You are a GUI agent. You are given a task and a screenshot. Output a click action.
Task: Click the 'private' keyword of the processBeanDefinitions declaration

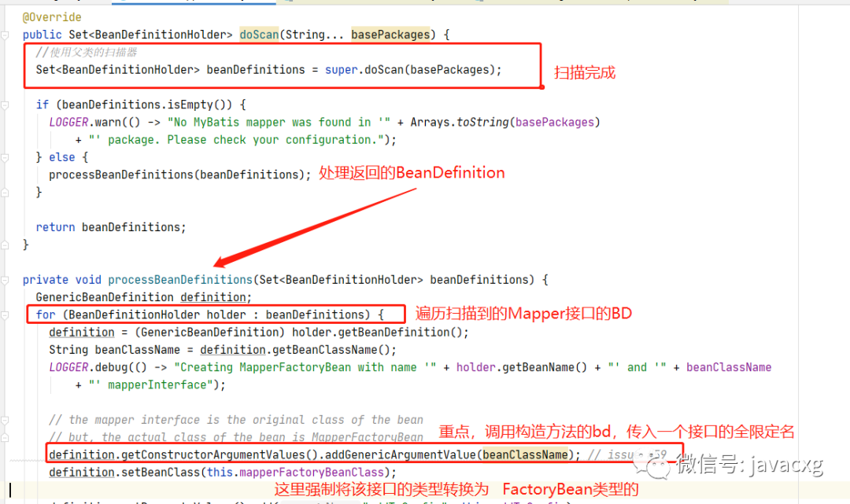click(x=46, y=279)
